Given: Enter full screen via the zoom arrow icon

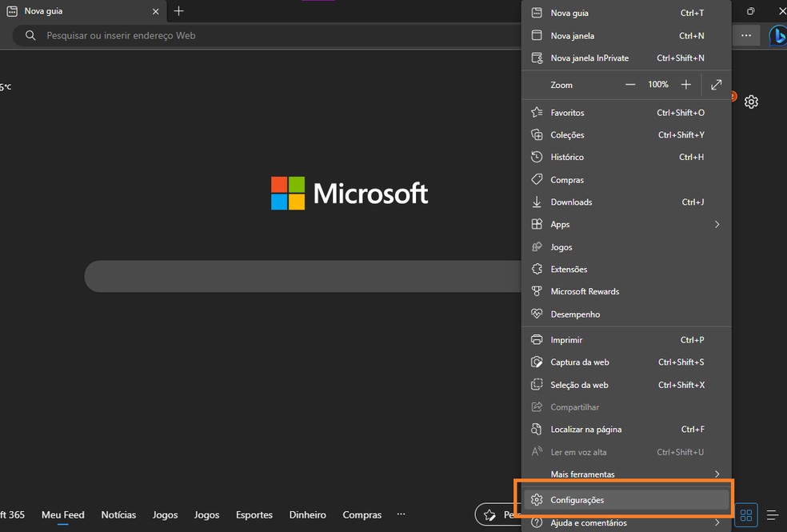Looking at the screenshot, I should [x=717, y=85].
